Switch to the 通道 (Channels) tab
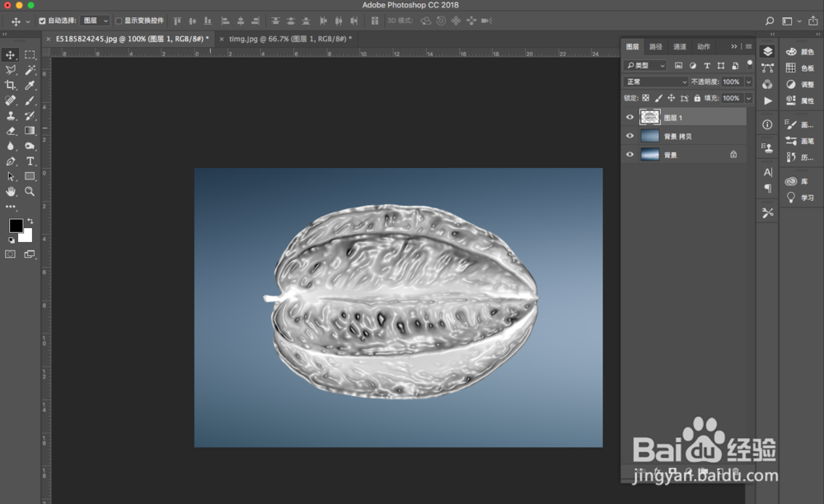The width and height of the screenshot is (824, 504). [x=677, y=47]
